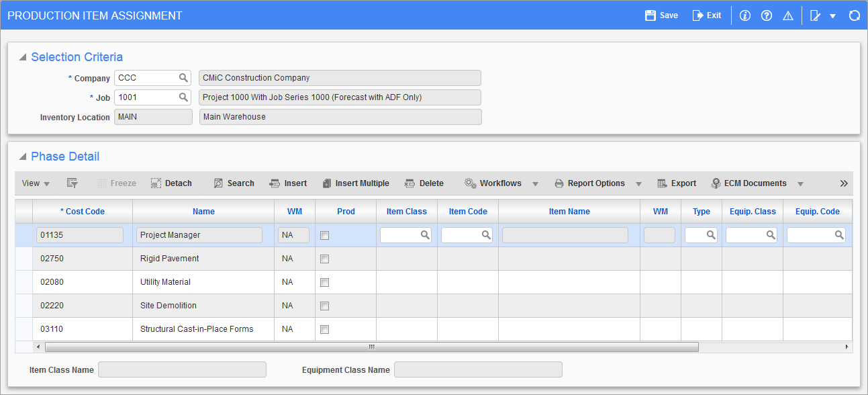Collapse the Selection Criteria section

(x=22, y=56)
